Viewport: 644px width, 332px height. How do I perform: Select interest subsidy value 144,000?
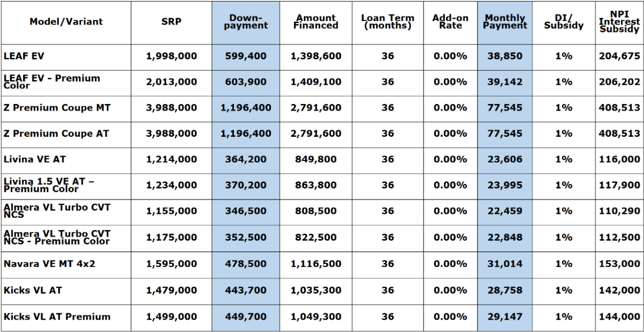click(619, 316)
